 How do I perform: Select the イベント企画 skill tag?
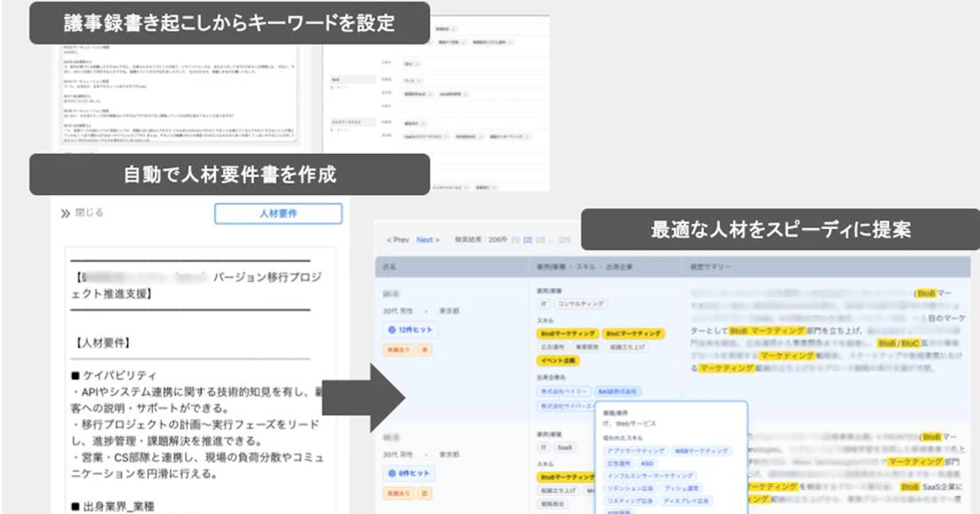pyautogui.click(x=558, y=360)
